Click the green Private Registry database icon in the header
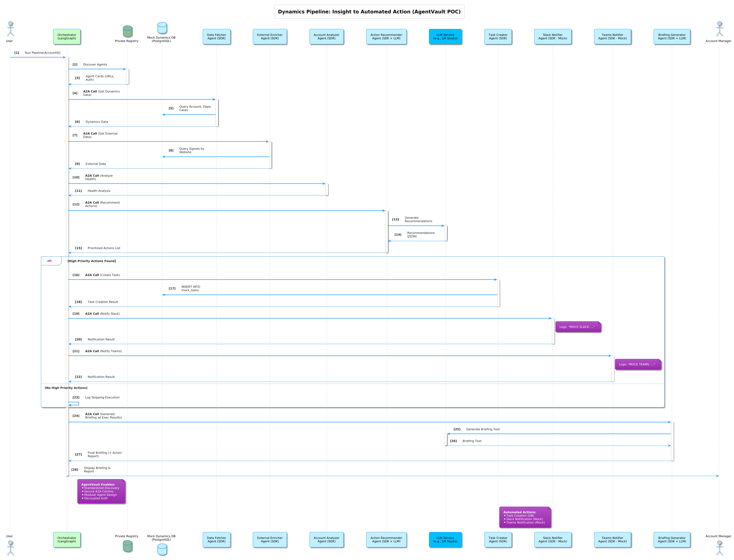Screen dimensions: 734x560 127,31
